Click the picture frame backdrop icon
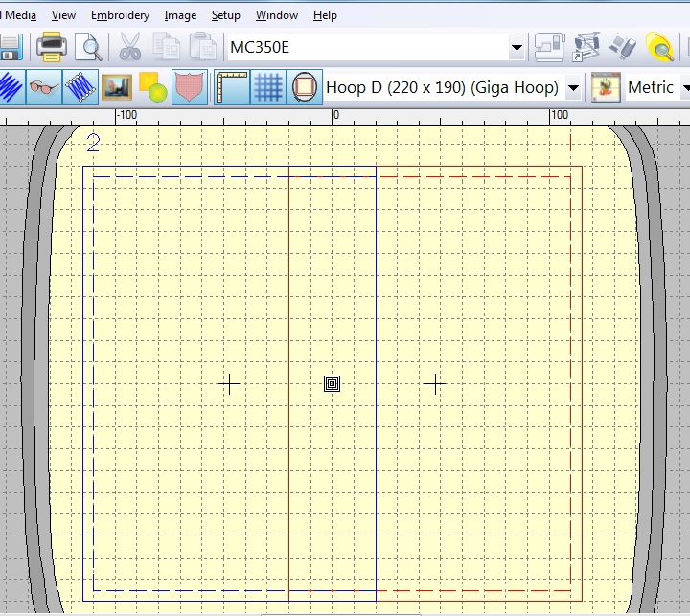 click(x=117, y=87)
